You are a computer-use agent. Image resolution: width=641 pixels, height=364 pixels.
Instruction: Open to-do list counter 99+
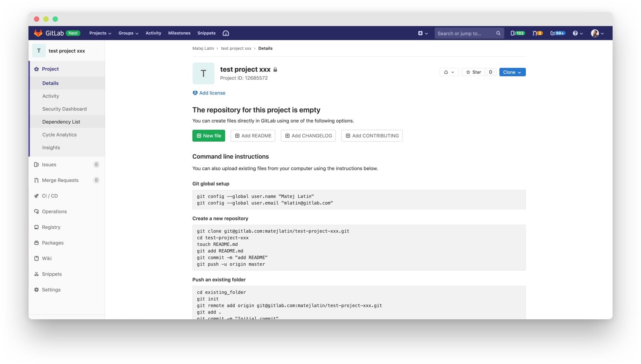point(558,33)
